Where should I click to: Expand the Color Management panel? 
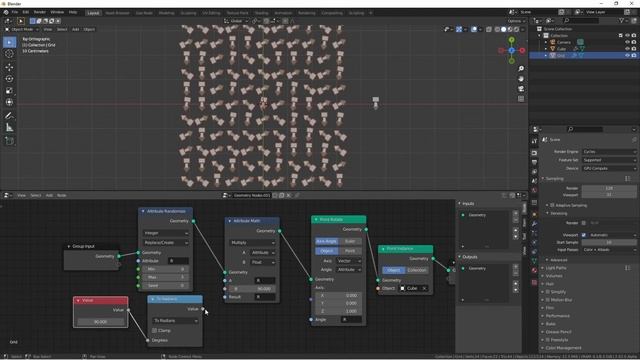(563, 348)
